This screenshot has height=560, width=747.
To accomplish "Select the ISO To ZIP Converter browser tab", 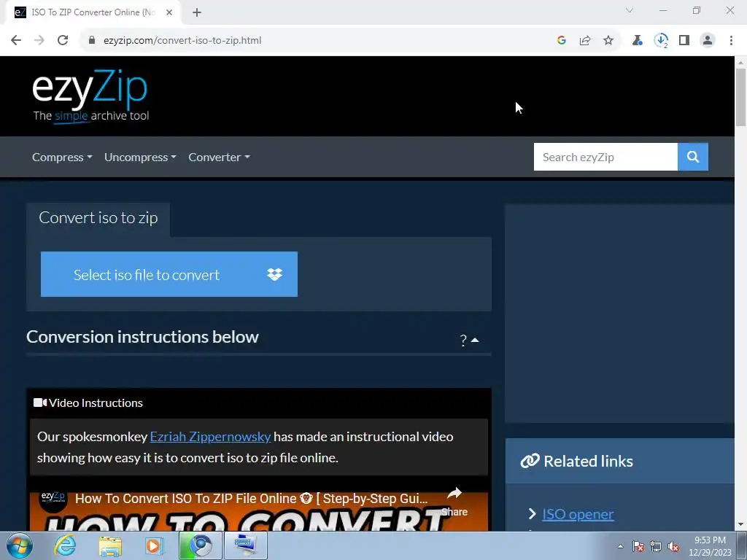I will pos(93,12).
